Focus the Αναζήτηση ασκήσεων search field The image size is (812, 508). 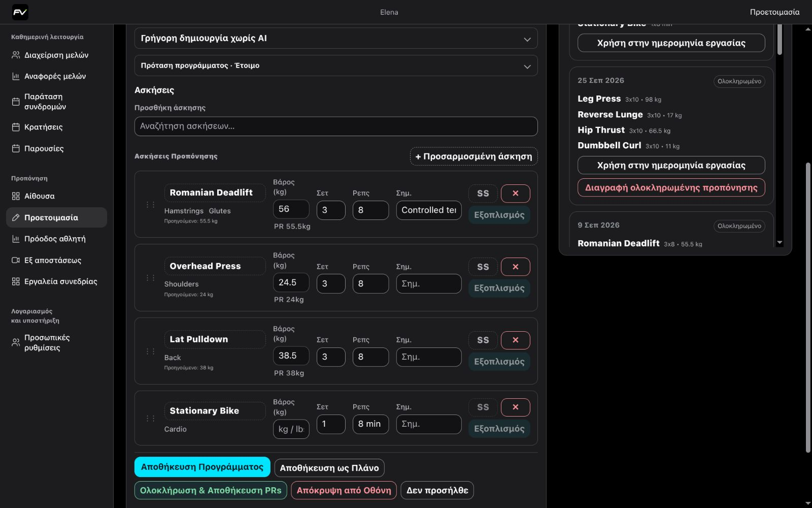click(x=336, y=126)
